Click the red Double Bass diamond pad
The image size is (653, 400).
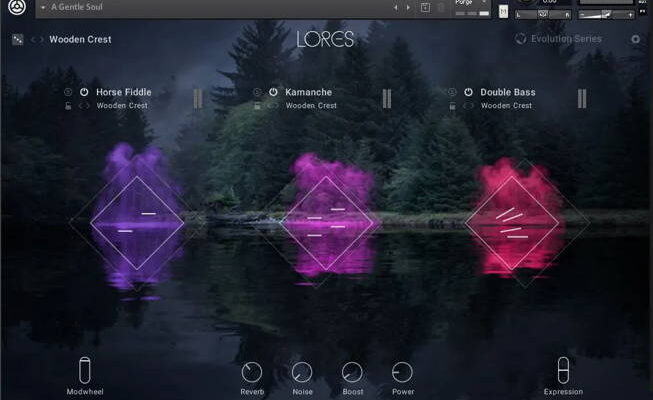(x=513, y=223)
